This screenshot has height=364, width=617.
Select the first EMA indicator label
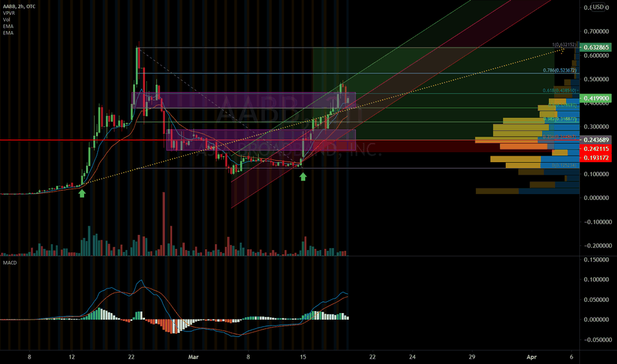pos(8,26)
